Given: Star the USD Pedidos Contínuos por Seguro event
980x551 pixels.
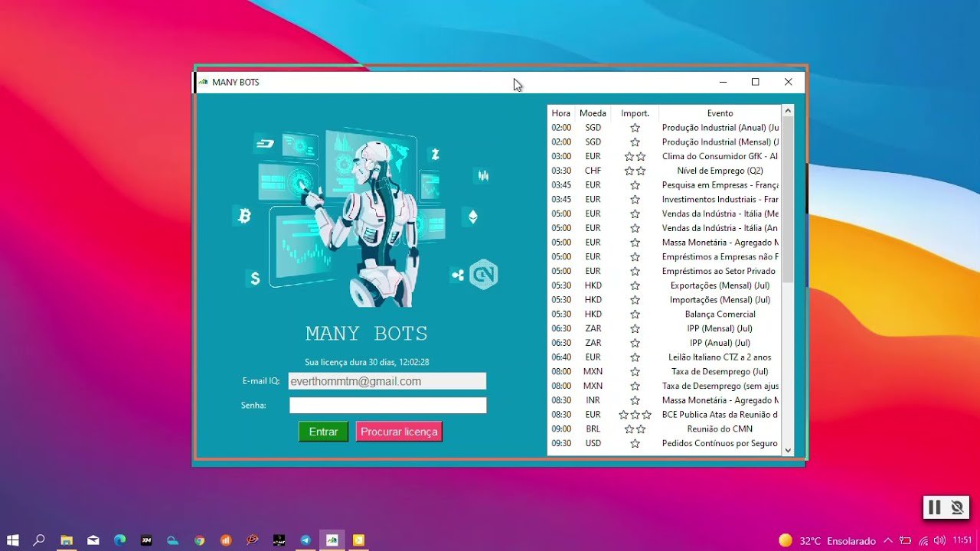Looking at the screenshot, I should tap(635, 443).
